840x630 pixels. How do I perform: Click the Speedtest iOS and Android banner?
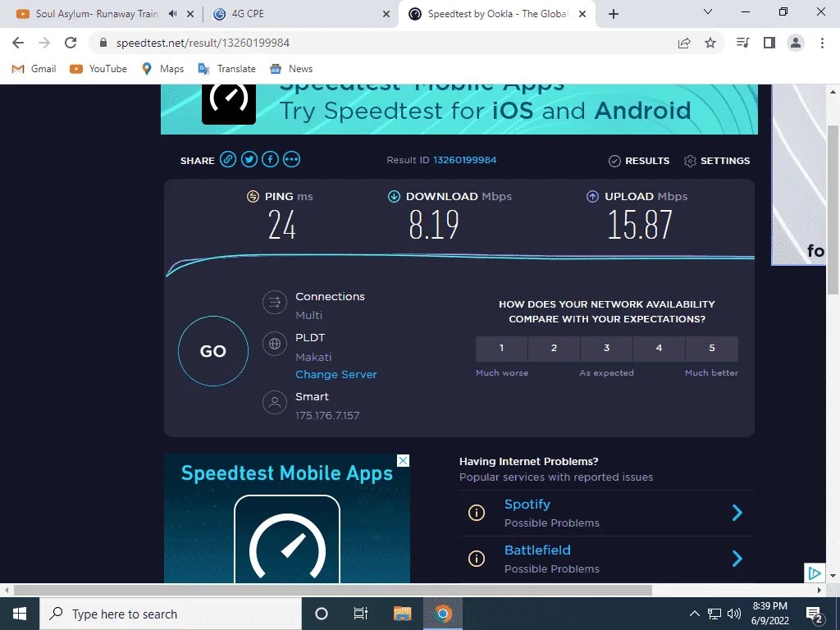459,109
